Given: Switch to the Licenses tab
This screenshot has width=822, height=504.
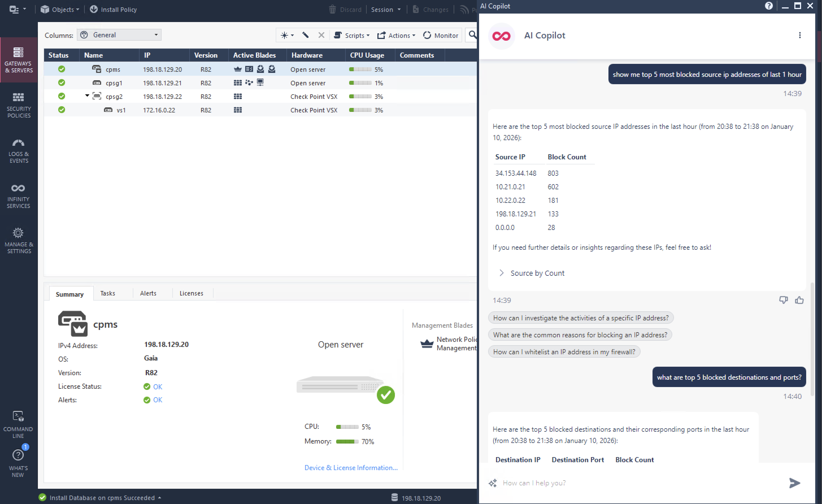Looking at the screenshot, I should (x=191, y=293).
